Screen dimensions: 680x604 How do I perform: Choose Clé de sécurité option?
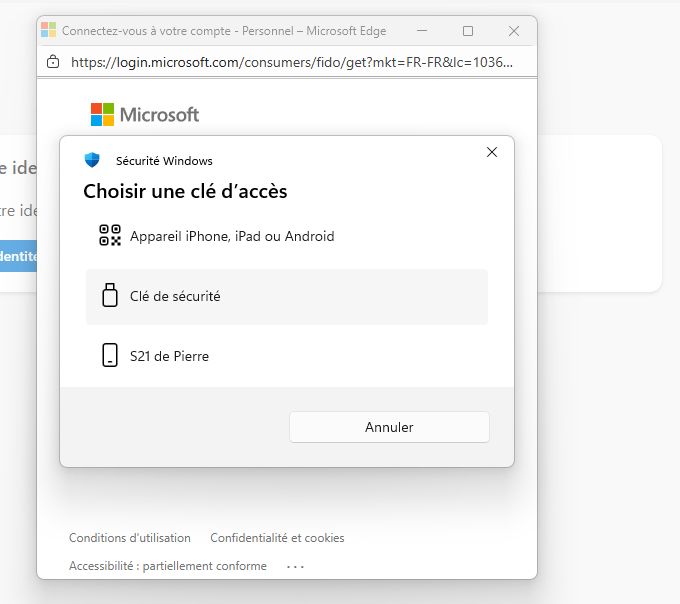[x=287, y=297]
